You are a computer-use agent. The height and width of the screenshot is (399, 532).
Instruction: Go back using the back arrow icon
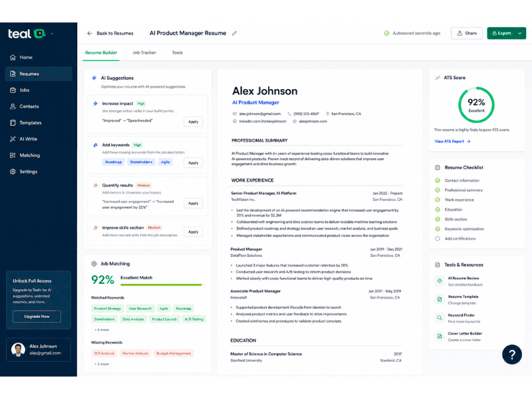click(90, 33)
